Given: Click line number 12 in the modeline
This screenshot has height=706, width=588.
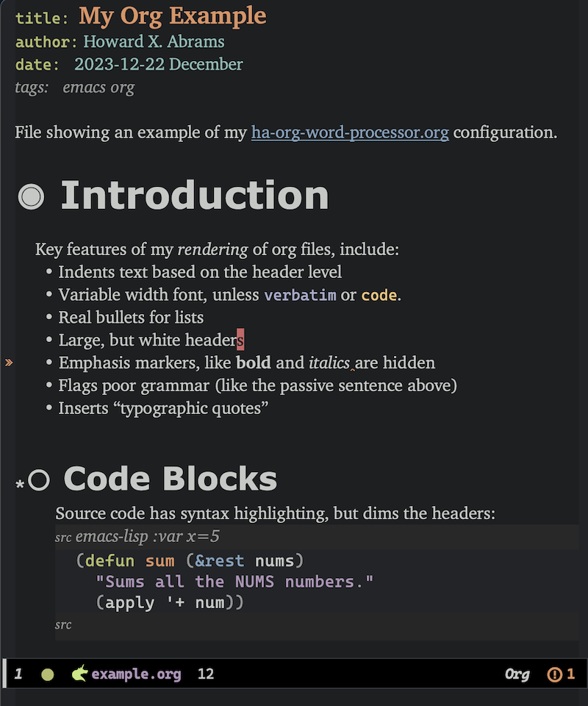Looking at the screenshot, I should (x=205, y=674).
